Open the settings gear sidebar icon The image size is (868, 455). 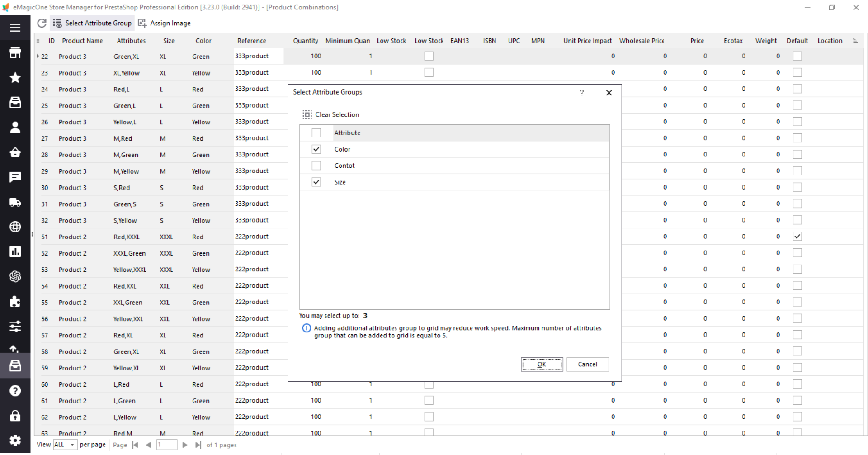(x=15, y=440)
